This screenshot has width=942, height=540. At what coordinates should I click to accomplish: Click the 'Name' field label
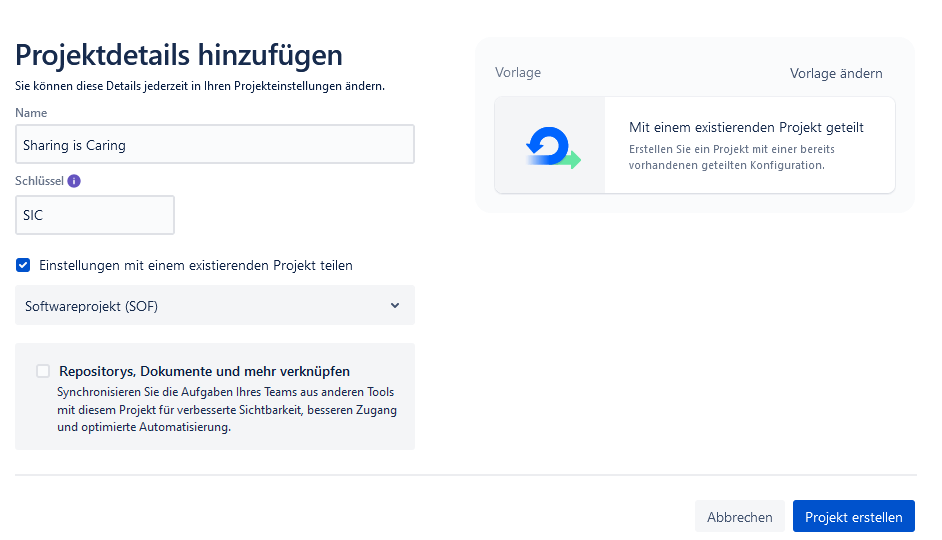pos(31,114)
